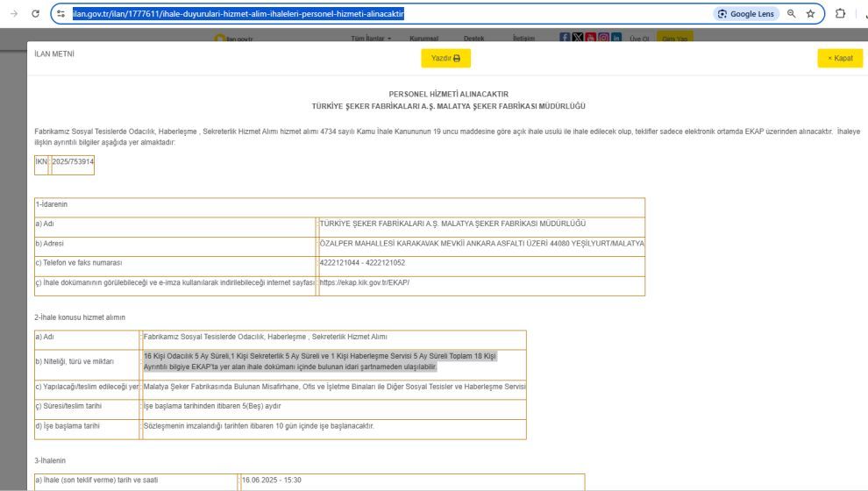
Task: Bookmark this page with the star icon
Action: (810, 14)
